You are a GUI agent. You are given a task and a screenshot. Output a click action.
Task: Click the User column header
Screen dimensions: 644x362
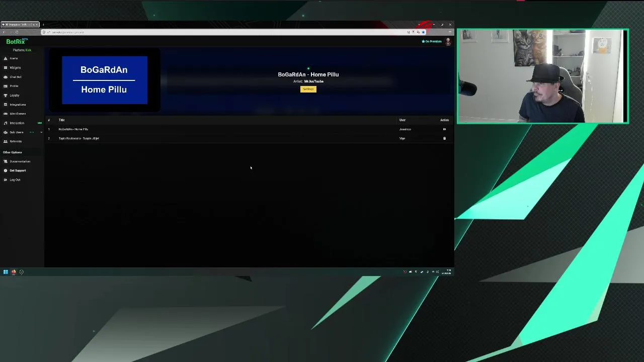403,120
